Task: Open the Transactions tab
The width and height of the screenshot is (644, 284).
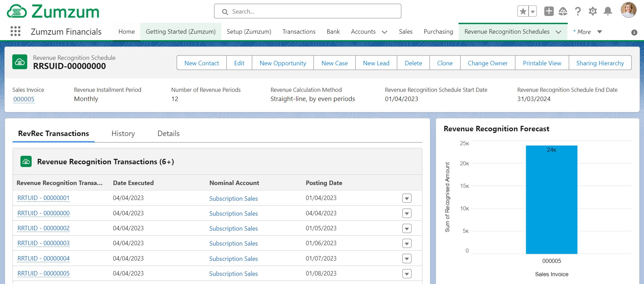Action: pos(299,32)
